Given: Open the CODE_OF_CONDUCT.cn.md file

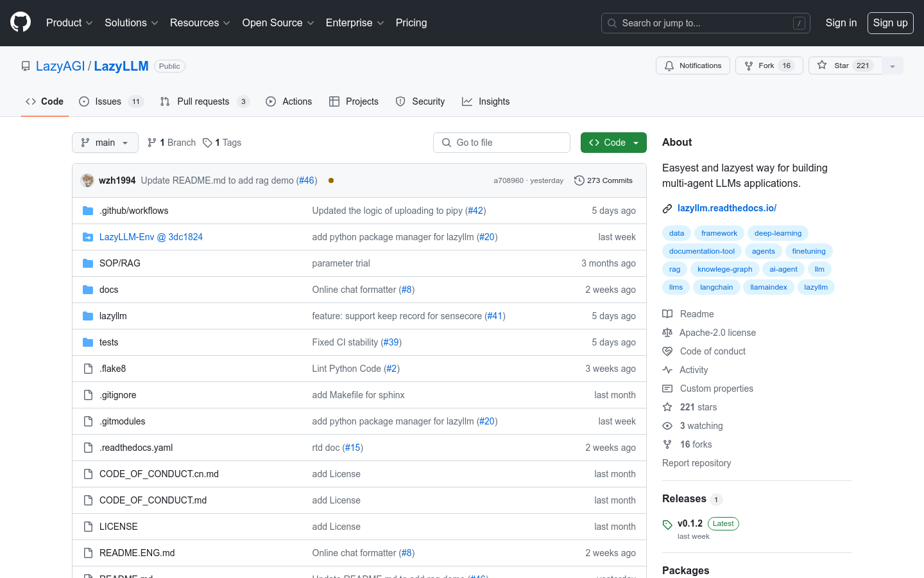Looking at the screenshot, I should tap(159, 474).
